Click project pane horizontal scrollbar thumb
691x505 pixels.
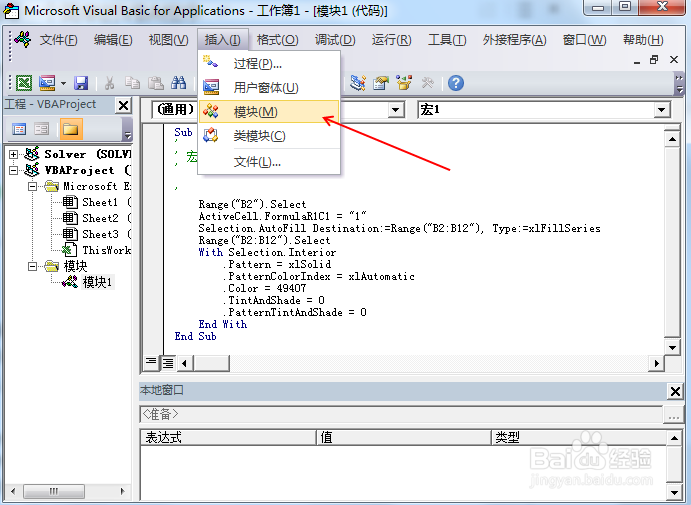54,491
